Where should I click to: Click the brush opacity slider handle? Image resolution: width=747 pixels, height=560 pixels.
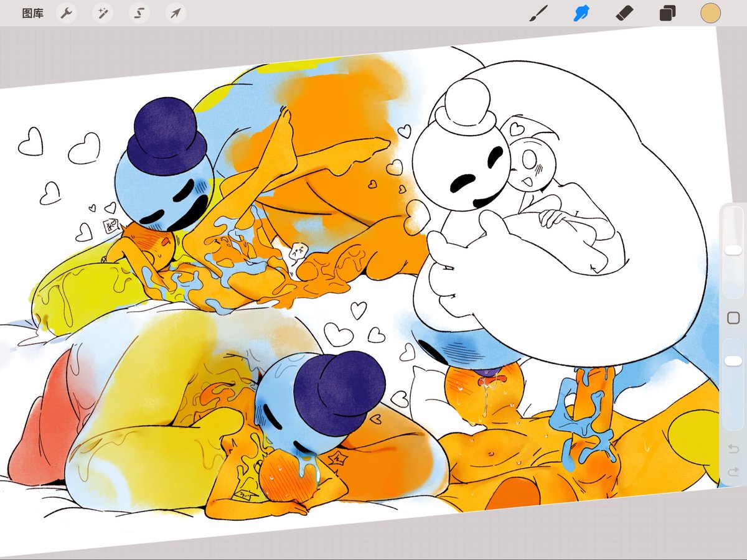pos(733,362)
